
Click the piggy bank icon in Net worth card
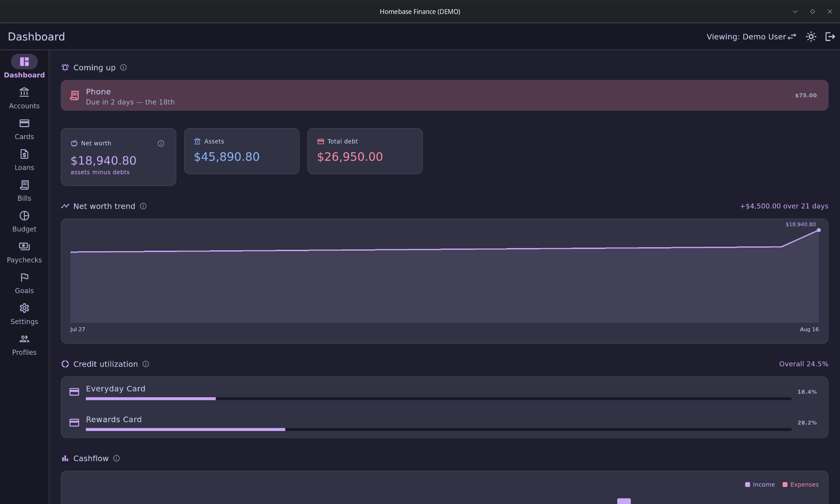(74, 143)
